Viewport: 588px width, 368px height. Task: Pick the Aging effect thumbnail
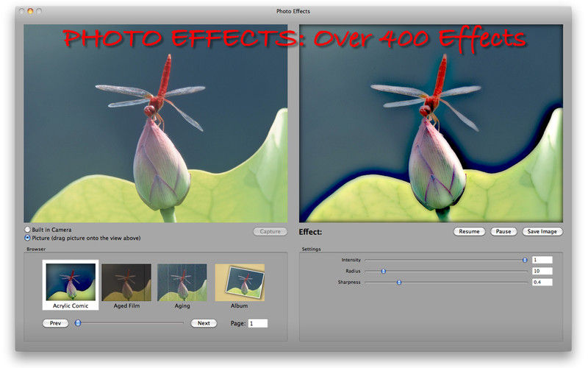(x=182, y=282)
